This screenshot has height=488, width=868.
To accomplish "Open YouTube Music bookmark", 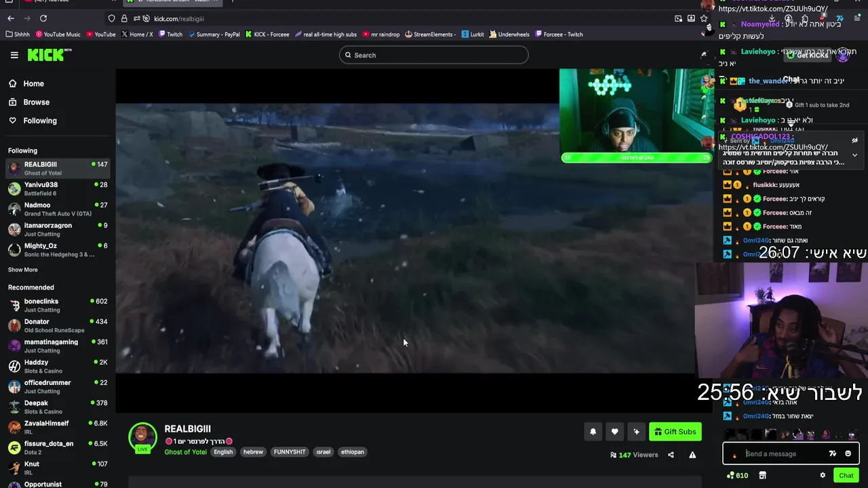I will pyautogui.click(x=58, y=35).
